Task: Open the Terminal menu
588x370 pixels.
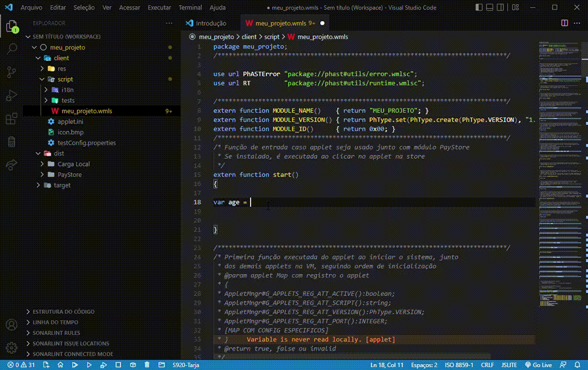Action: point(190,7)
